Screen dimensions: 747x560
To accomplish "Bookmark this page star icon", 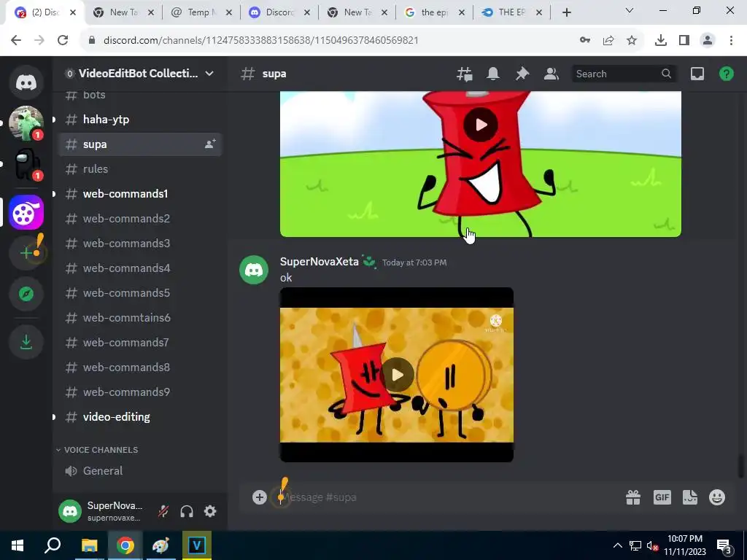I will [632, 41].
